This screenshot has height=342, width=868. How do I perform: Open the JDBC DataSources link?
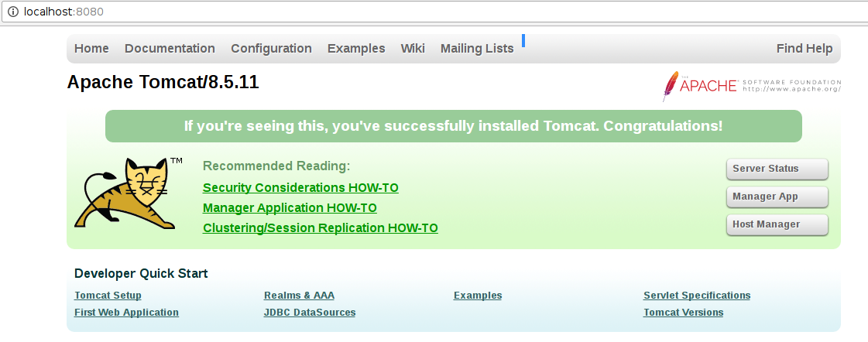coord(310,313)
